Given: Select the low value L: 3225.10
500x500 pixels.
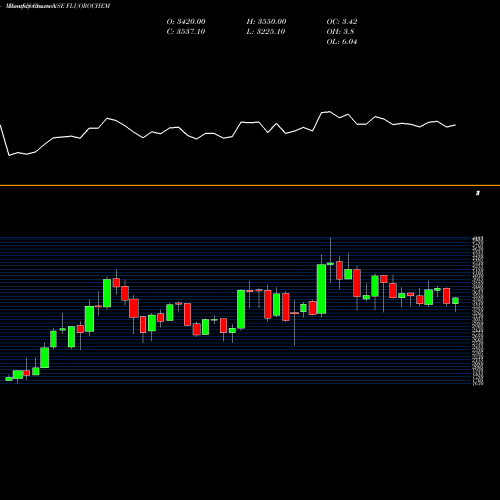Looking at the screenshot, I should pos(266,32).
